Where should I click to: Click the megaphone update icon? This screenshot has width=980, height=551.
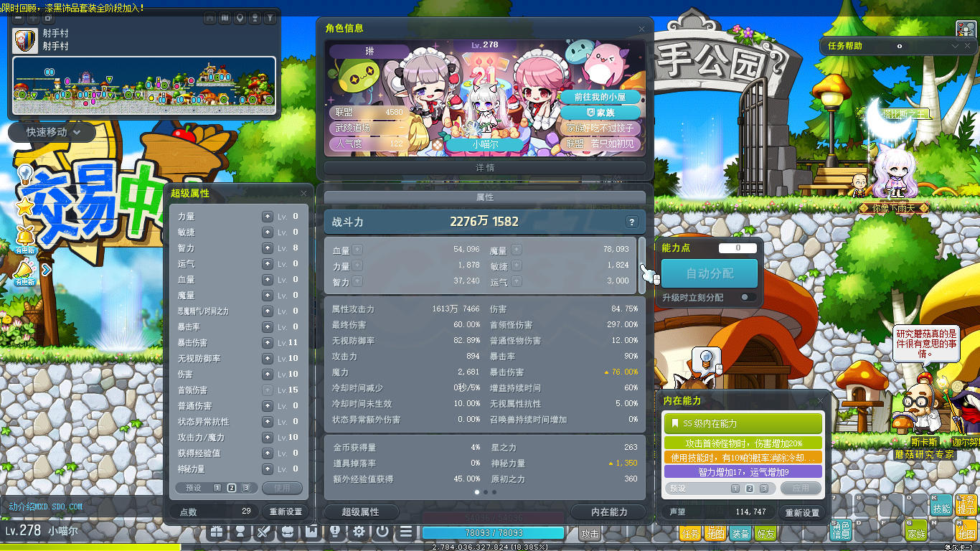click(x=26, y=269)
